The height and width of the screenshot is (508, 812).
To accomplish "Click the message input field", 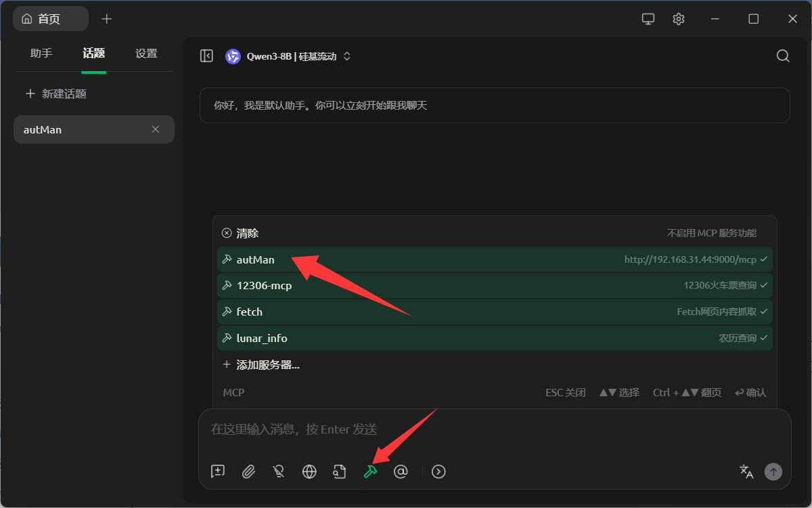I will click(x=494, y=429).
